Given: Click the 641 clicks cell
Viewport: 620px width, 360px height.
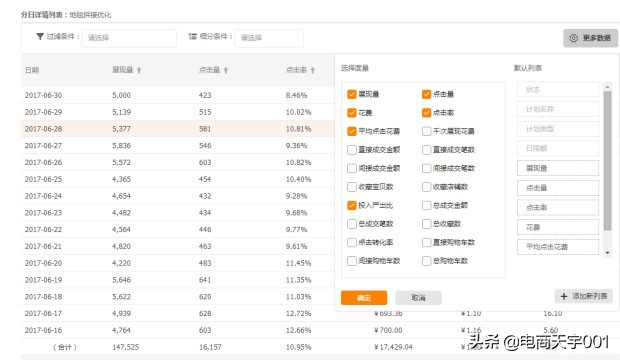Looking at the screenshot, I should pyautogui.click(x=205, y=280).
